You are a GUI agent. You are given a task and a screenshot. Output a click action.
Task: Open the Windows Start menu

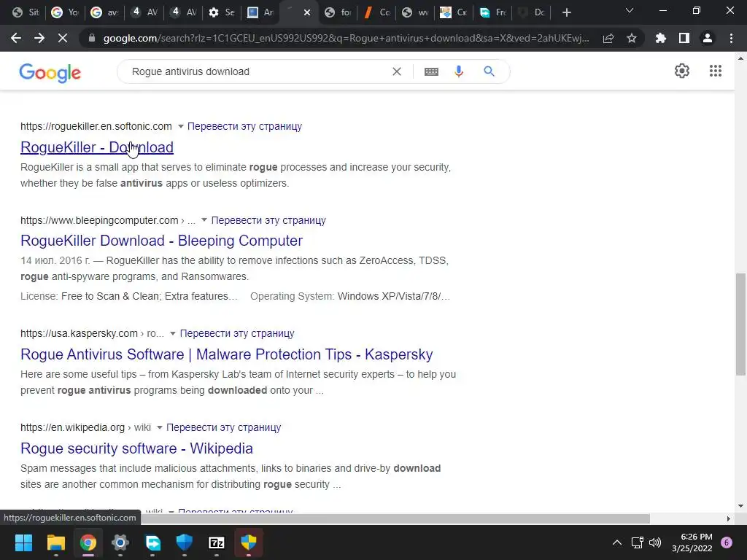[23, 542]
